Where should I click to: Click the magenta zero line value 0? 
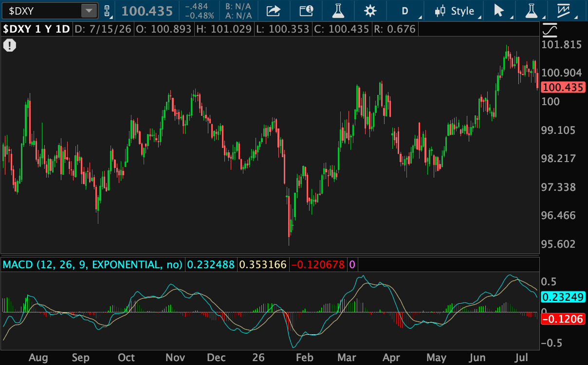pos(352,265)
